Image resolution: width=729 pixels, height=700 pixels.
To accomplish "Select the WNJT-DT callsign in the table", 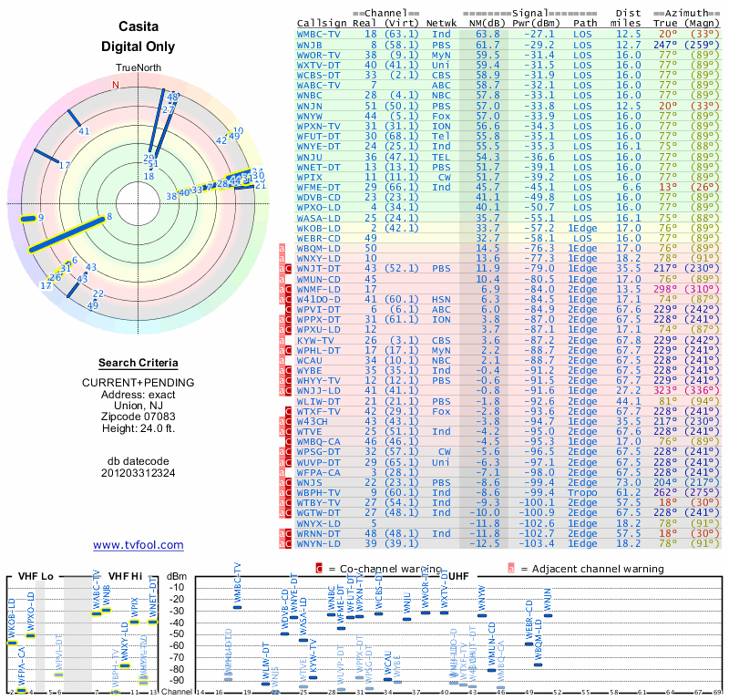I will click(318, 268).
